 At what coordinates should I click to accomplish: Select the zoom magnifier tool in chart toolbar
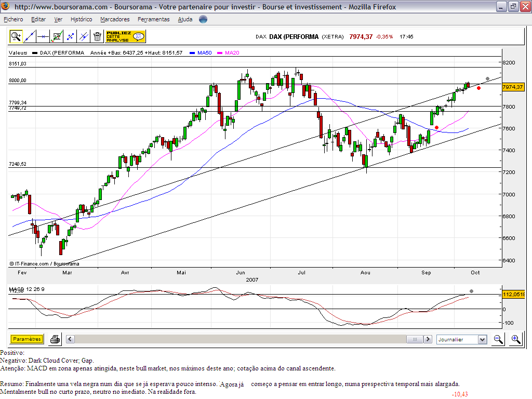(16, 36)
